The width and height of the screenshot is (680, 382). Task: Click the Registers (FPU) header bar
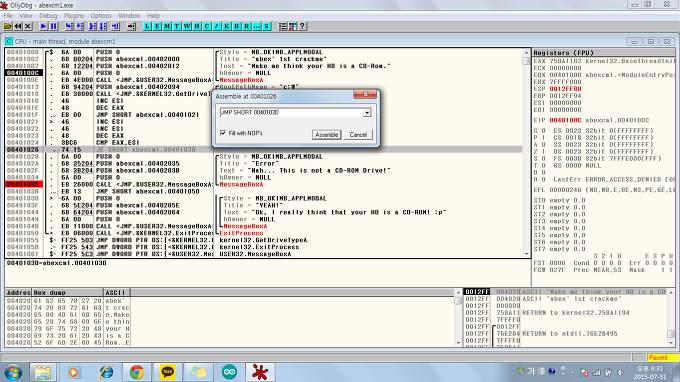(604, 53)
